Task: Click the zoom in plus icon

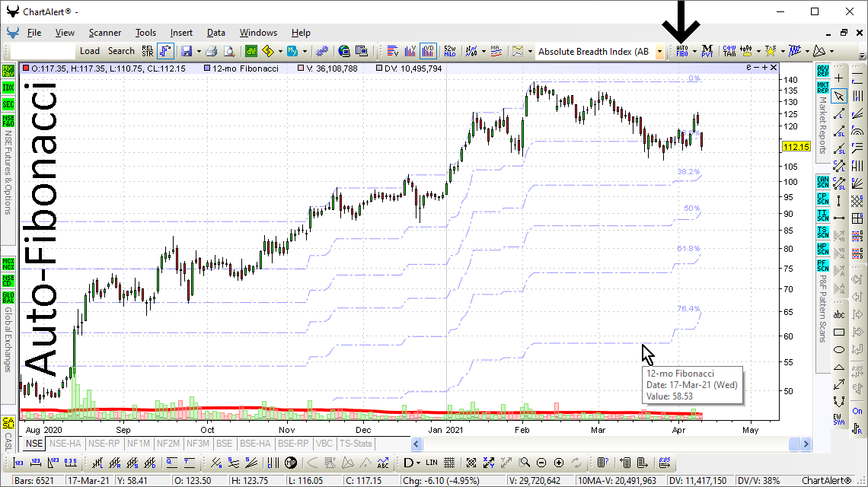Action: (559, 463)
